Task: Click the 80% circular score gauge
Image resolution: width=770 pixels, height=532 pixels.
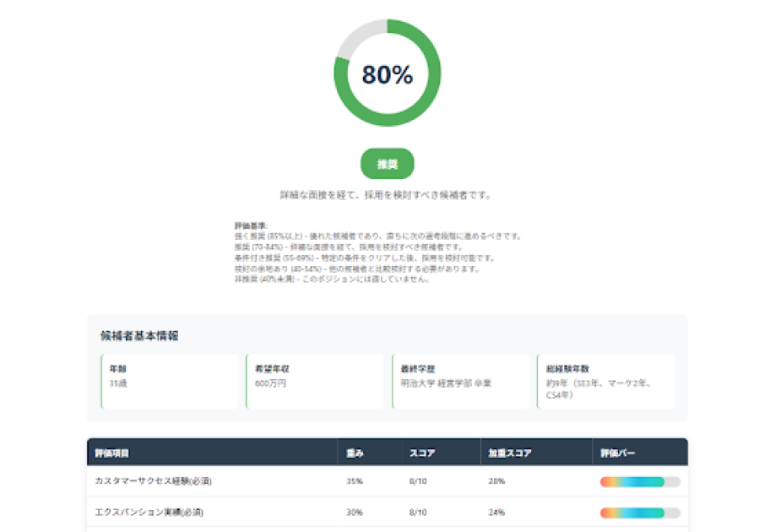Action: [x=388, y=75]
